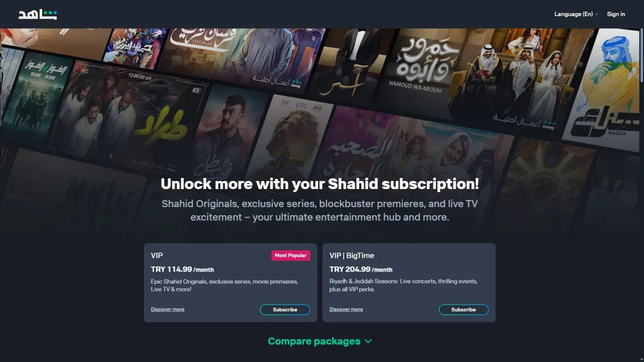This screenshot has width=644, height=362.
Task: Click the TRY 204.99 /month price
Action: pyautogui.click(x=361, y=269)
